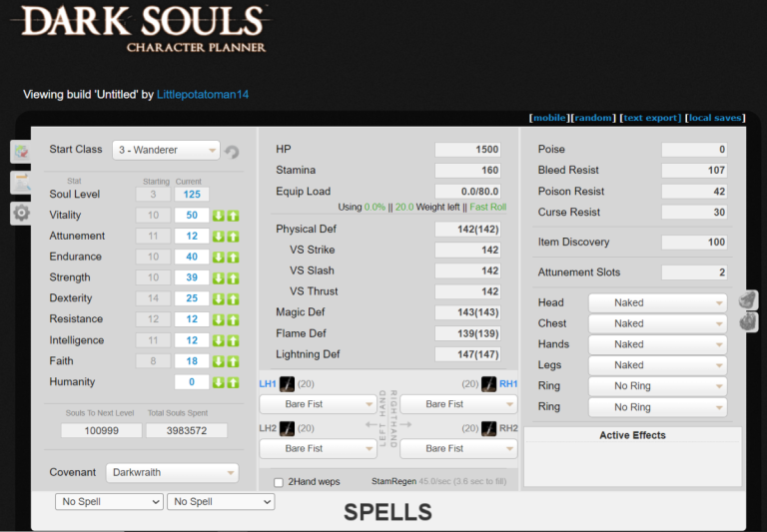767x532 pixels.
Task: Decrease Strength with the green down arrow
Action: click(x=218, y=278)
